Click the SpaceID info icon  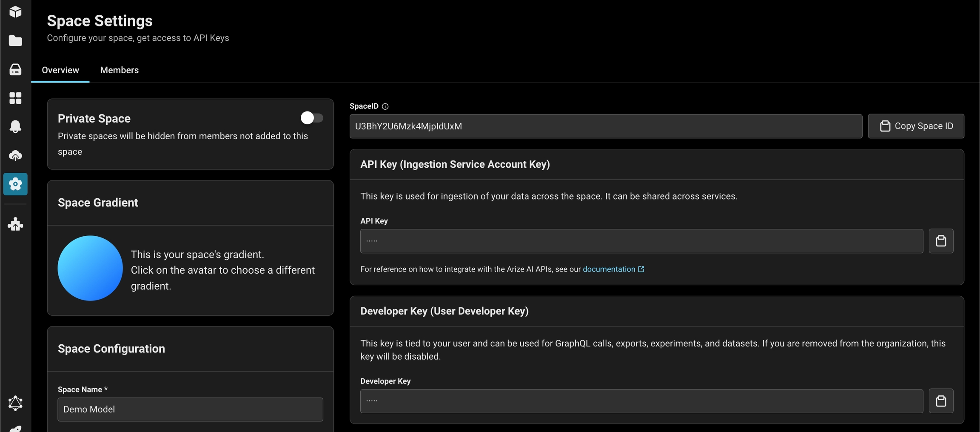tap(385, 106)
